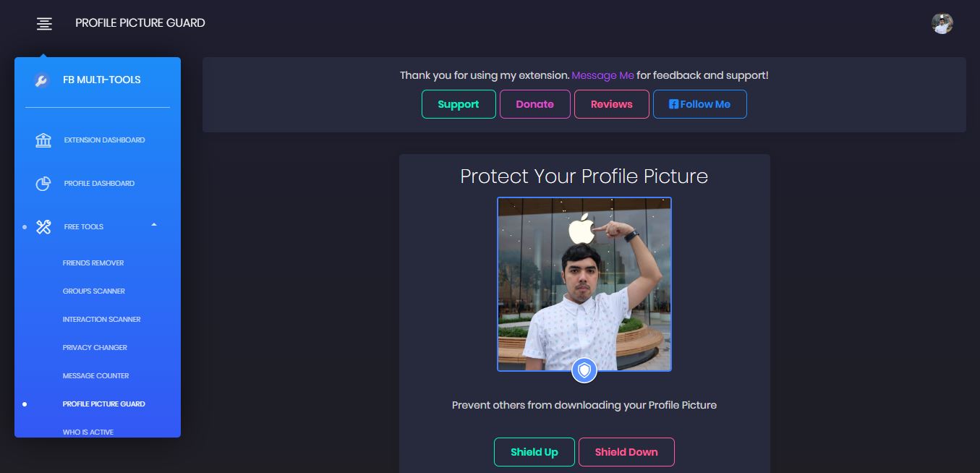The height and width of the screenshot is (473, 980).
Task: Select Groups Scanner in the sidebar
Action: pyautogui.click(x=94, y=291)
